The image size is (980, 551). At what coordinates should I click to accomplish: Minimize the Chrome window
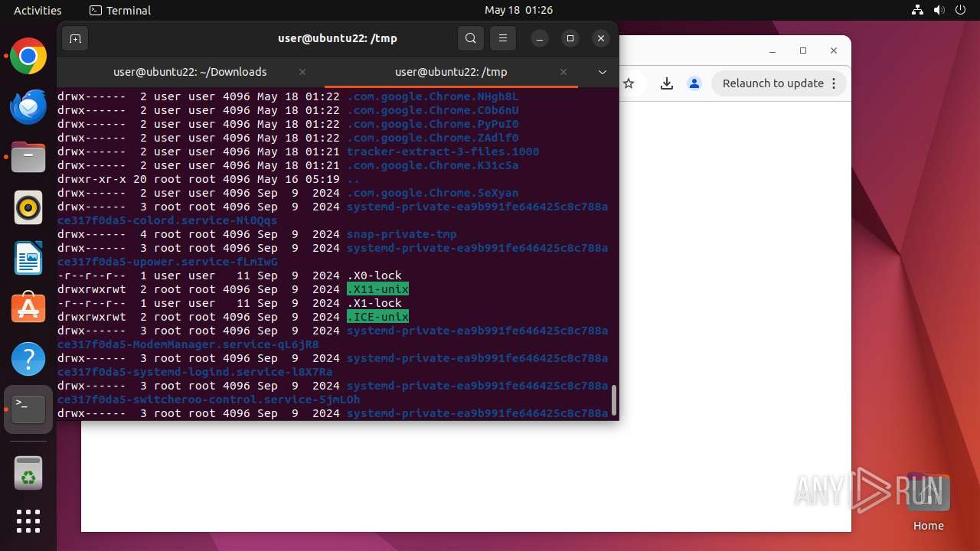point(773,51)
